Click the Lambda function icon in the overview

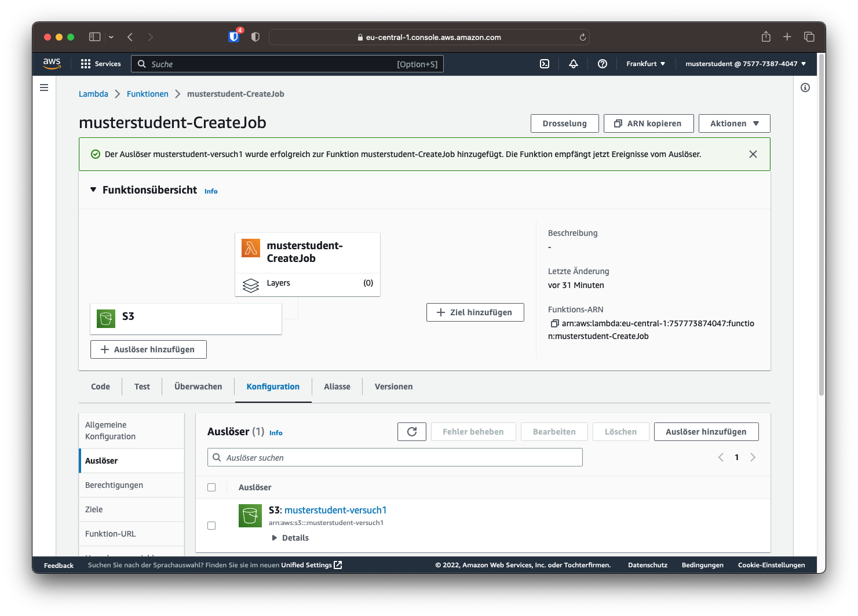tap(251, 248)
